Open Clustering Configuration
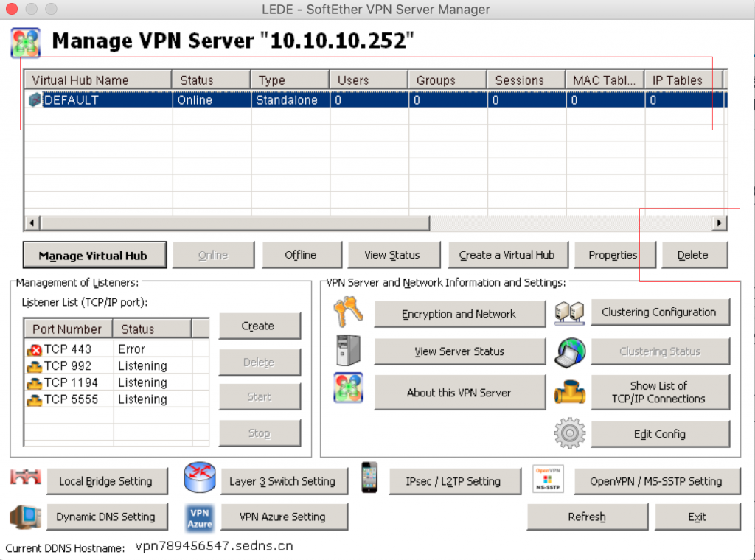Image resolution: width=755 pixels, height=560 pixels. tap(660, 312)
